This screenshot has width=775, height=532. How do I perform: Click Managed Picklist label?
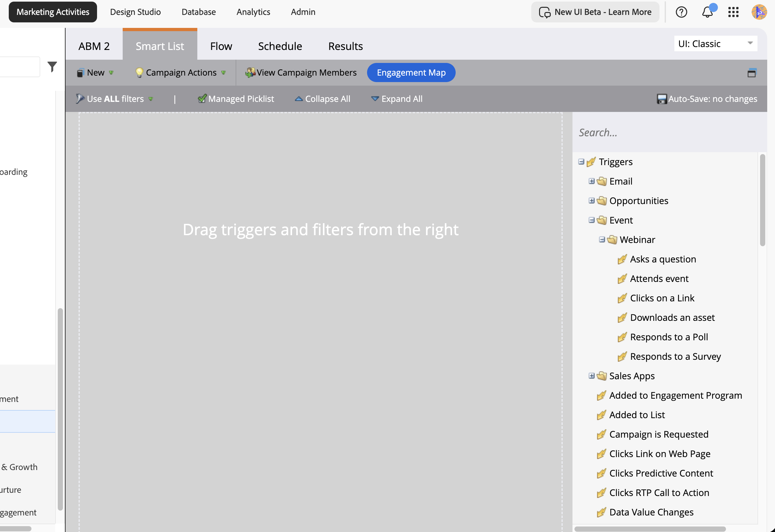241,99
